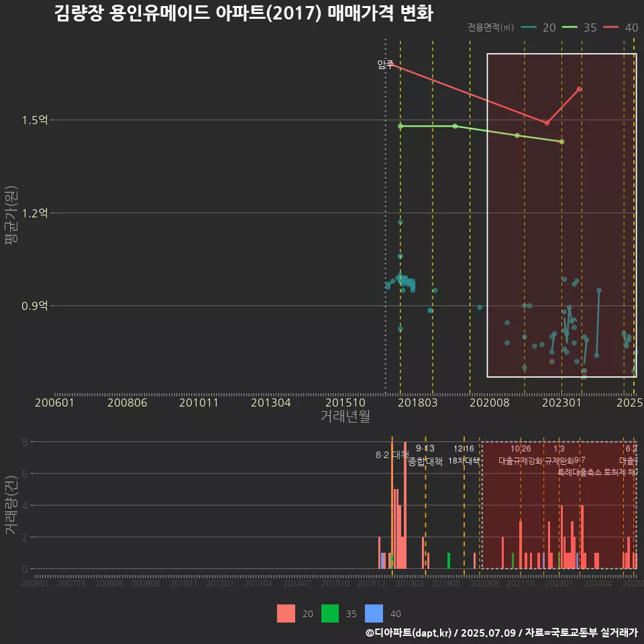Click '202110' on the volume chart x-axis
Screen dimensions: 644x644
click(521, 583)
